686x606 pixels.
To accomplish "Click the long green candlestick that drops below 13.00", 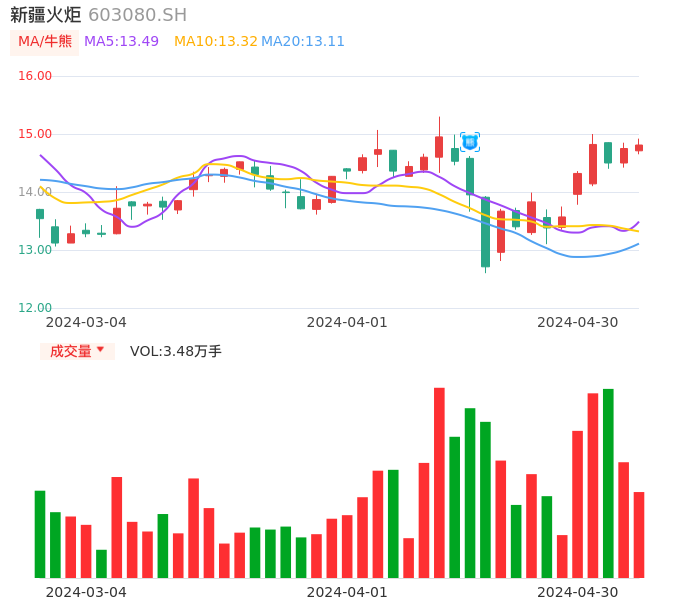I will 485,232.
